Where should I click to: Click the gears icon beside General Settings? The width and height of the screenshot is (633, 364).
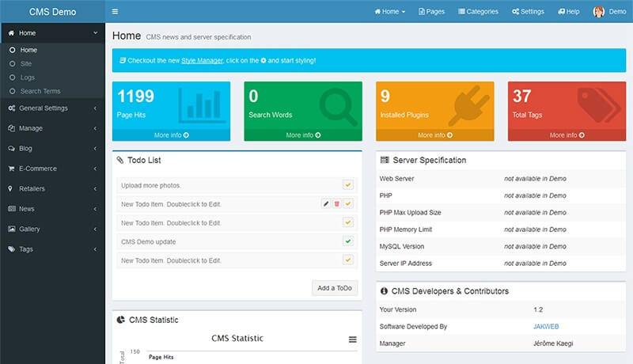[x=12, y=108]
